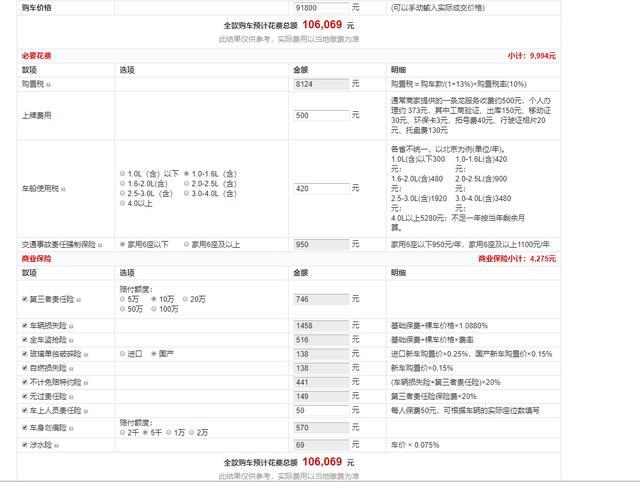Click the help icon beside 车身划痕险
The width and height of the screenshot is (640, 482).
(71, 428)
